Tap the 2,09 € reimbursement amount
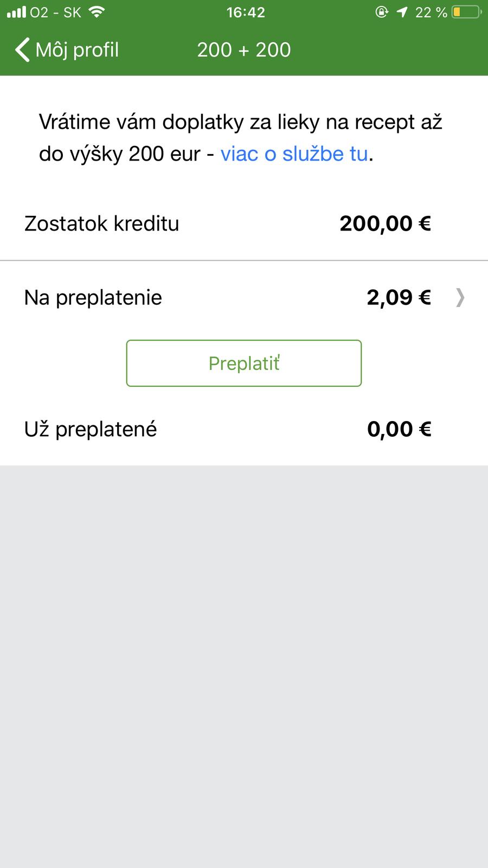The width and height of the screenshot is (488, 868). [399, 297]
